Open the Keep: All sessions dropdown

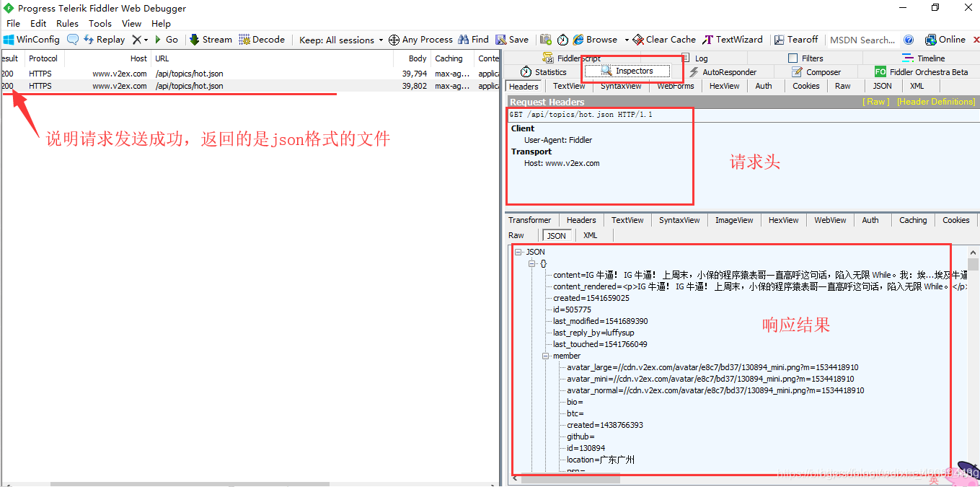coord(341,40)
